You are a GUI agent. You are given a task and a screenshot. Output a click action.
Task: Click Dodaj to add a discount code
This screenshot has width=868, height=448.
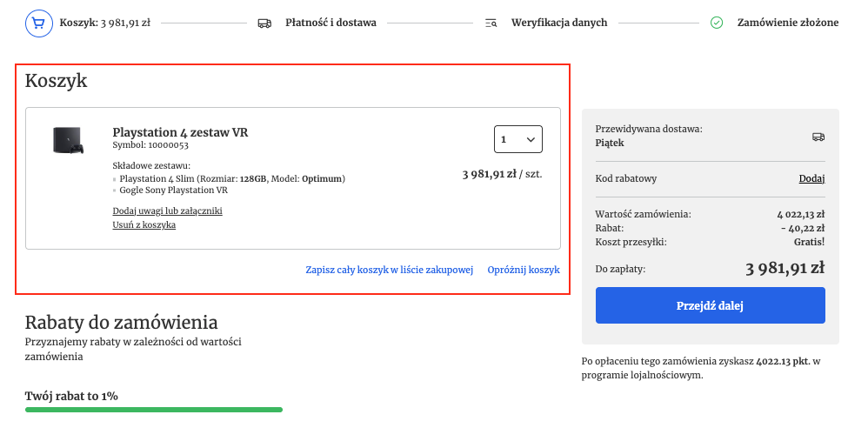pyautogui.click(x=811, y=178)
